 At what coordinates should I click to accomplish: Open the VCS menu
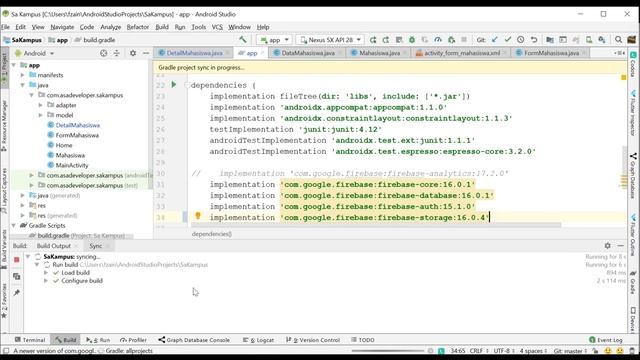click(217, 27)
